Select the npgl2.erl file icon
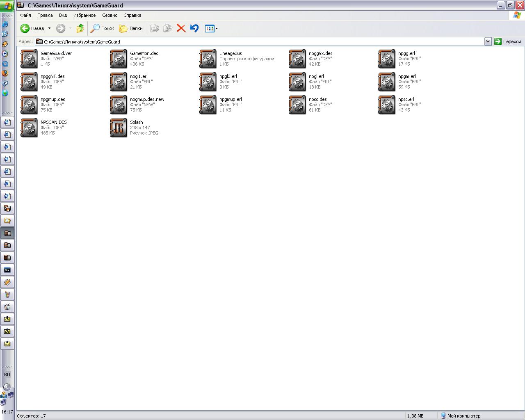This screenshot has height=420, width=525. [208, 82]
